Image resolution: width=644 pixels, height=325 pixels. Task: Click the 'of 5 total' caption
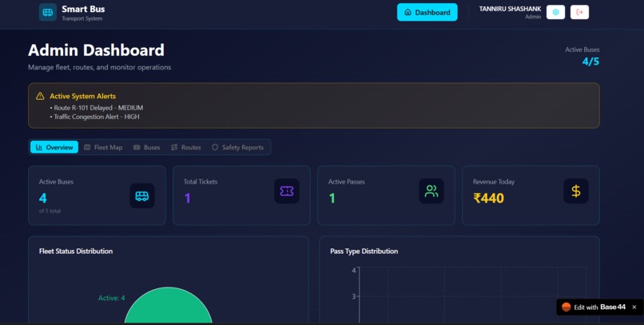coord(50,211)
